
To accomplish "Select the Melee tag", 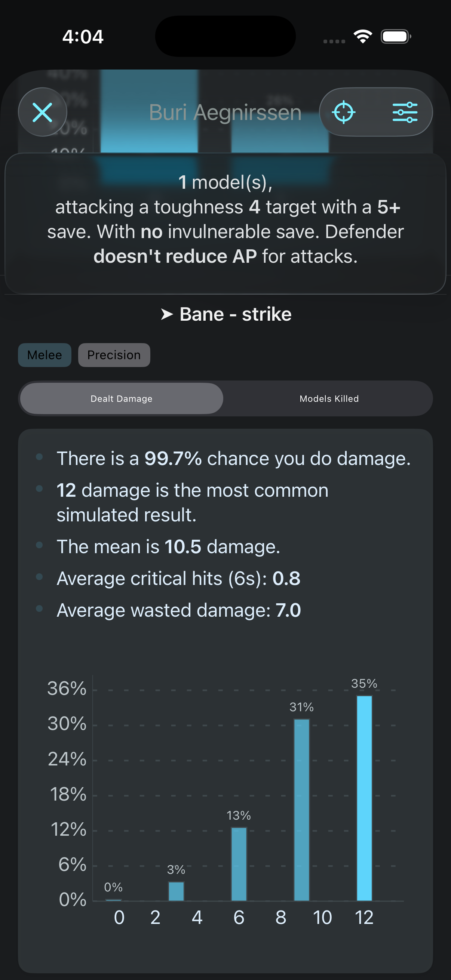I will pyautogui.click(x=45, y=355).
